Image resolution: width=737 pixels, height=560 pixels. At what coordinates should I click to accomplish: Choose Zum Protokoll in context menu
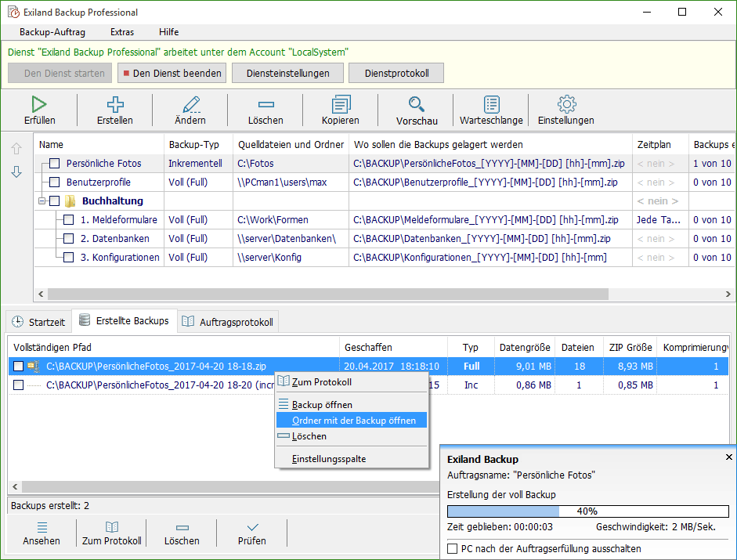click(352, 381)
